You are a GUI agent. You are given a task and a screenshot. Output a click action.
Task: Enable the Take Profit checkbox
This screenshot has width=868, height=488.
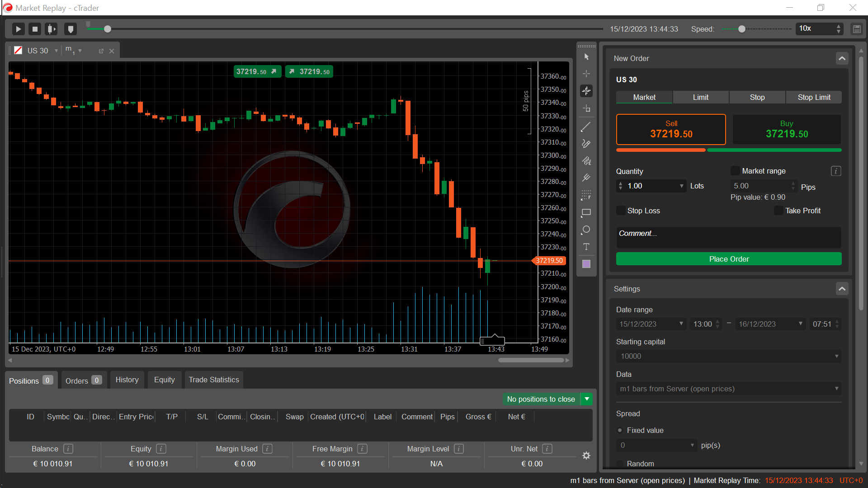click(778, 211)
